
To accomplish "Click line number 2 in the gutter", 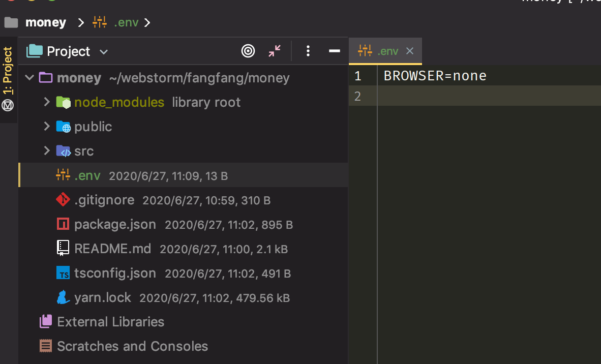I will point(357,96).
